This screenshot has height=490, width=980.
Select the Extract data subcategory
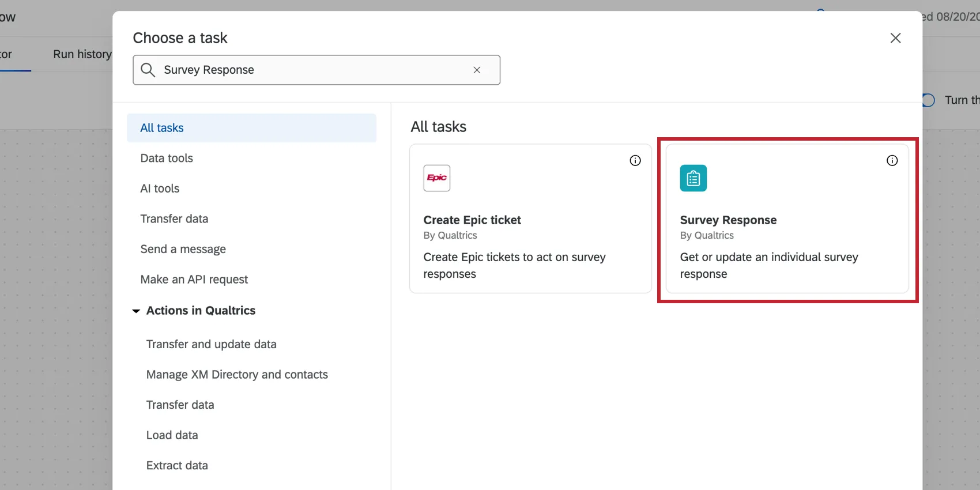[x=176, y=466]
